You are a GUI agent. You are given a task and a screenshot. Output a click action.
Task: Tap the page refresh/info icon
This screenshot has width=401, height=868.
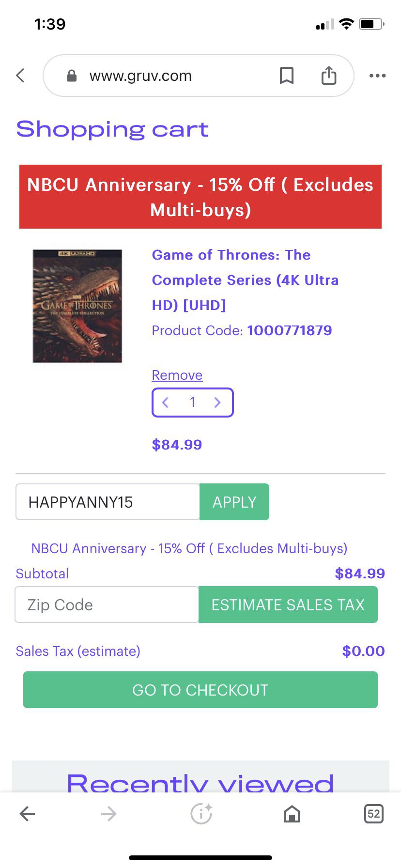200,814
